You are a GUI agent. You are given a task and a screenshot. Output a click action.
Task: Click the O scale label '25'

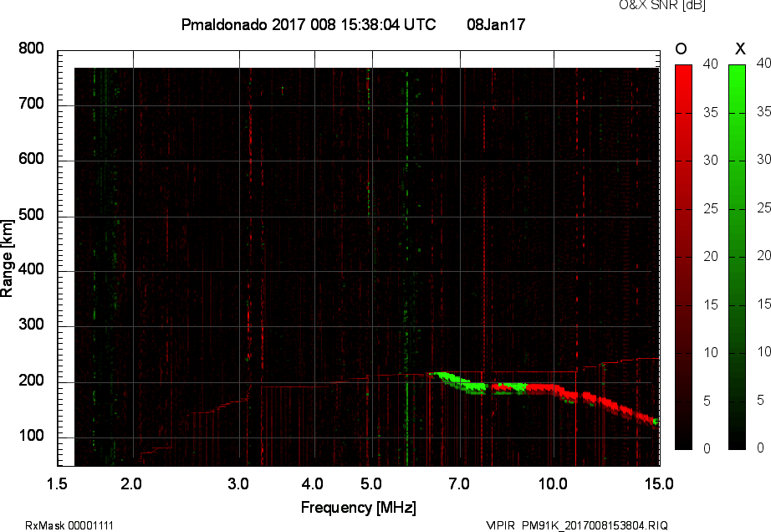[x=711, y=209]
